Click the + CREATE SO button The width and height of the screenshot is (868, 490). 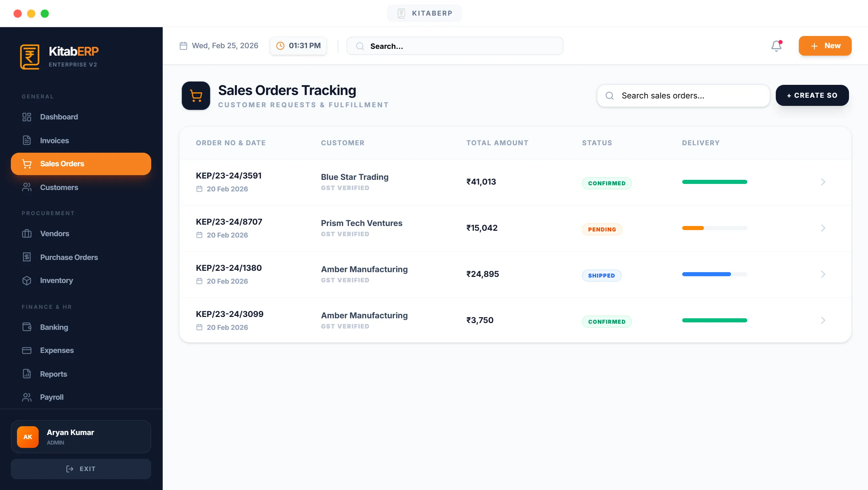click(812, 95)
